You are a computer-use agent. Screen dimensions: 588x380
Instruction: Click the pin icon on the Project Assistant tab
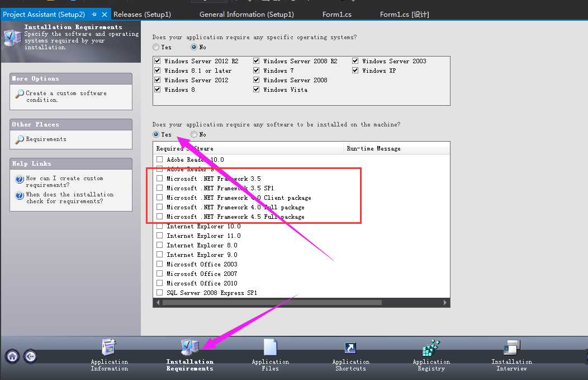coord(94,14)
